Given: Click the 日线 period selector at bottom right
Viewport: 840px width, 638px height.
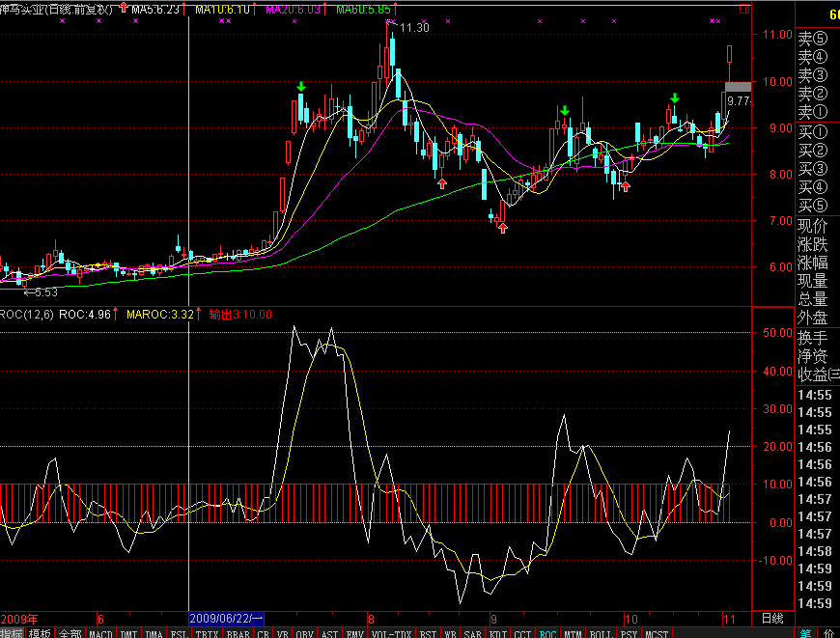Looking at the screenshot, I should [x=772, y=618].
